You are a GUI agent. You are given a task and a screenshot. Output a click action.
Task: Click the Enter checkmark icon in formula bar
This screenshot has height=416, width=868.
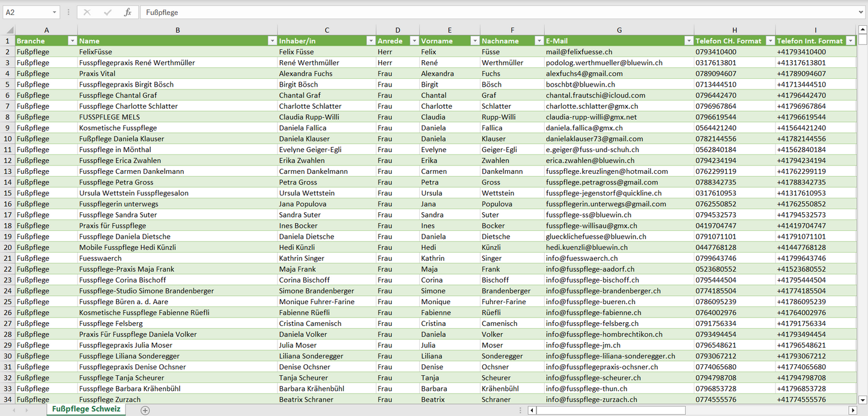[108, 12]
